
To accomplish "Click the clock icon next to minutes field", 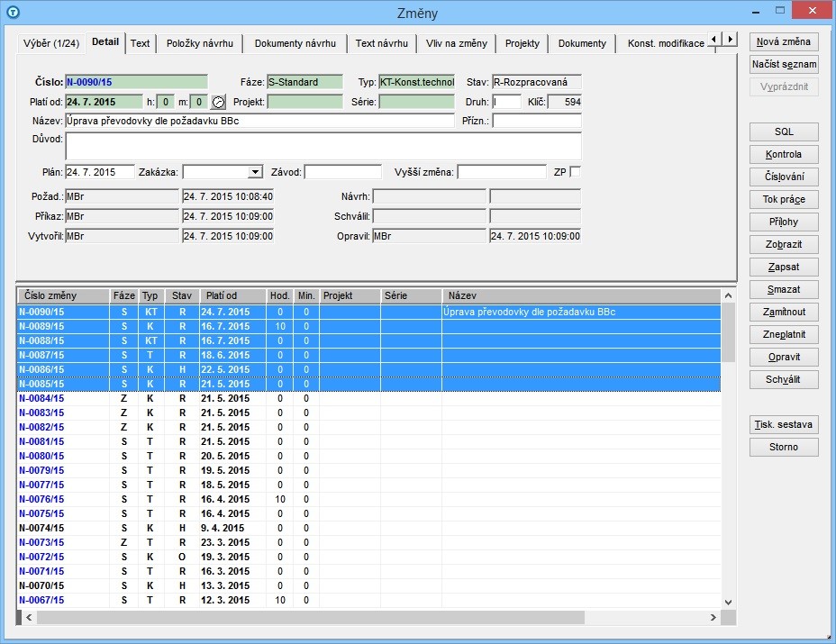I will click(218, 102).
